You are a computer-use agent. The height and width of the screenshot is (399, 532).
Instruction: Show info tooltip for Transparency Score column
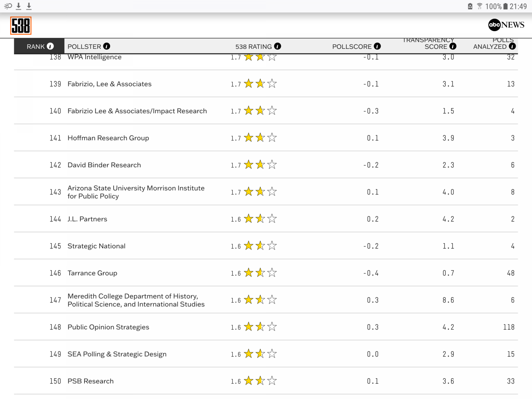(453, 46)
